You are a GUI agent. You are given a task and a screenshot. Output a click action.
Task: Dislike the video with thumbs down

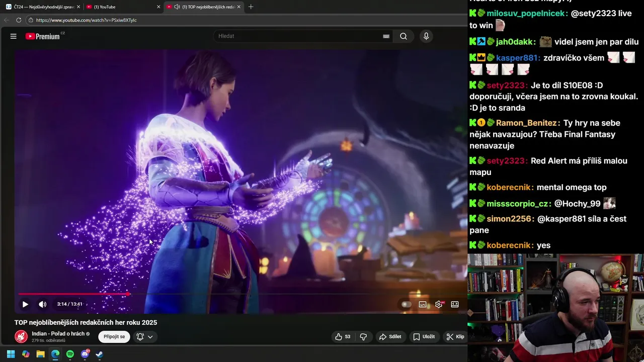point(363,337)
